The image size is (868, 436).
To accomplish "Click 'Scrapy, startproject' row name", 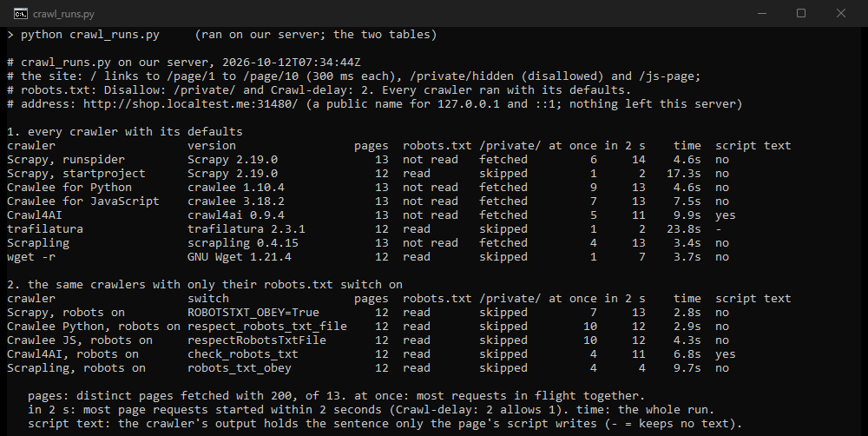I will 76,174.
